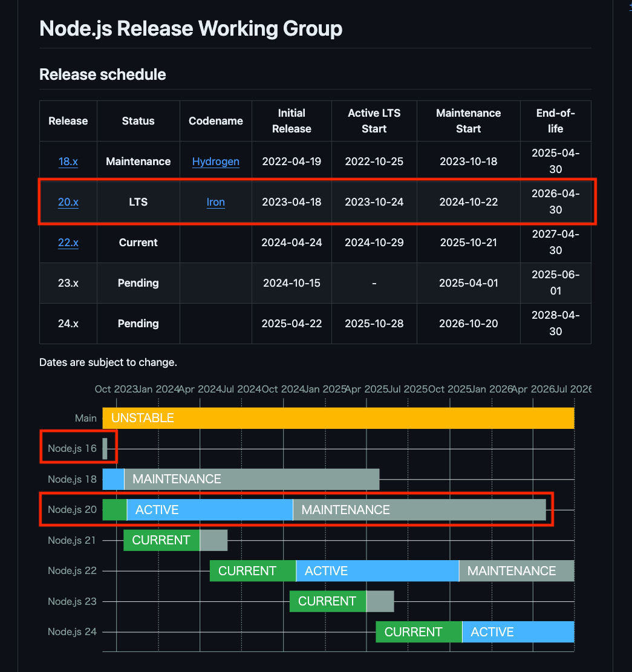Click the Node.js 24 chart row label
The width and height of the screenshot is (632, 672).
coord(72,631)
